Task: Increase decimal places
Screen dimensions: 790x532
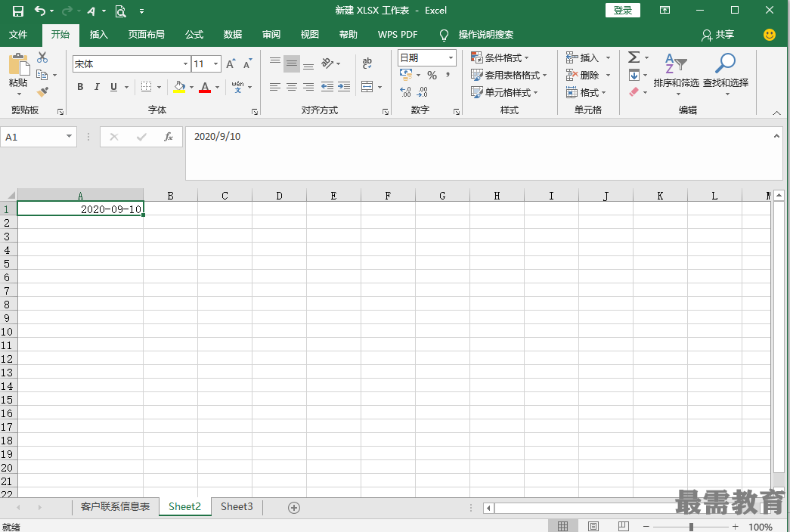Action: (x=405, y=91)
